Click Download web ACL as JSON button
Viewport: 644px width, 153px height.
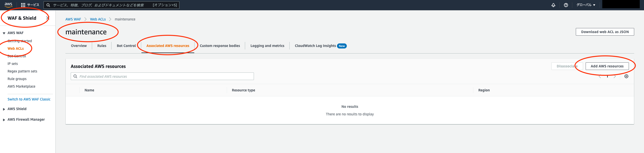605,32
